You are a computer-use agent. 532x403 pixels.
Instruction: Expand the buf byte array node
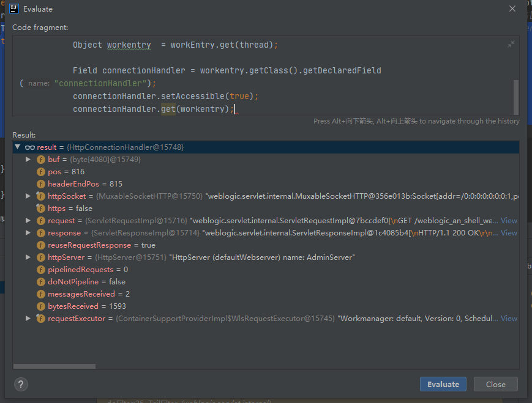click(28, 159)
